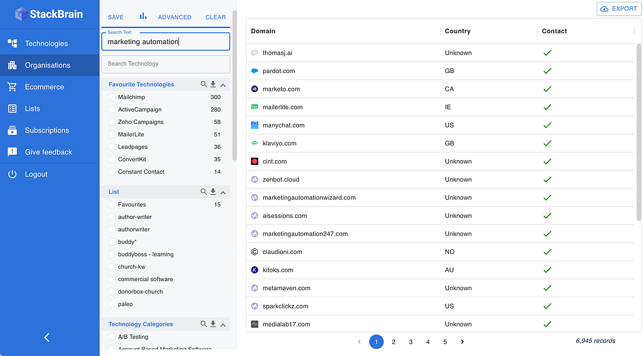The image size is (644, 356).
Task: Download the Favourite Technologies list
Action: [213, 84]
